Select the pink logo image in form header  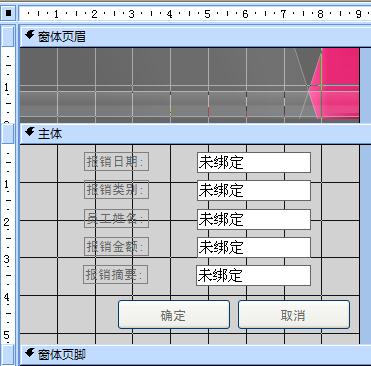[333, 85]
